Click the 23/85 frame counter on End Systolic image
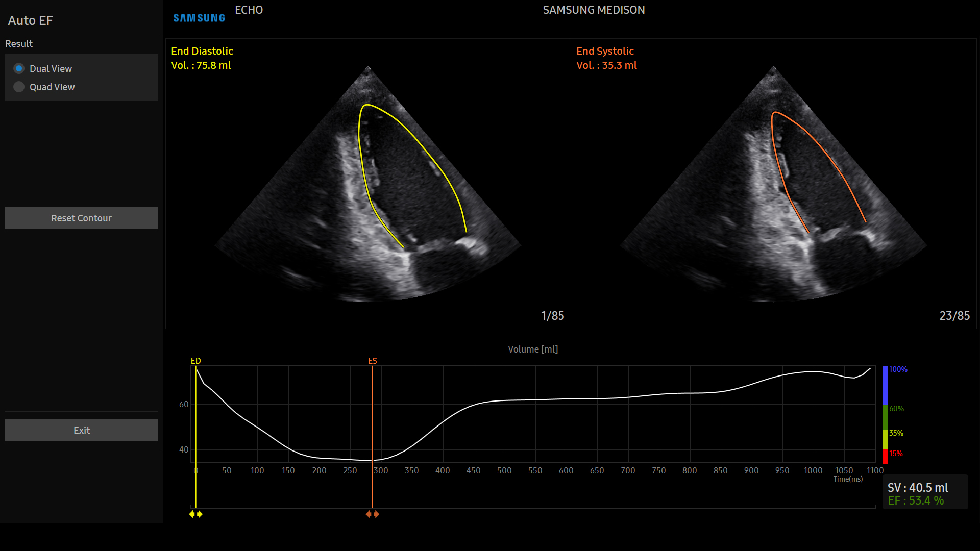The width and height of the screenshot is (980, 551). point(954,315)
